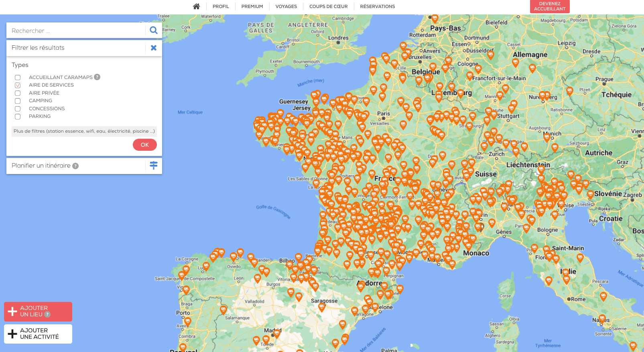Open the PREMIUM menu item
Screen dimensions: 644x352
point(252,6)
